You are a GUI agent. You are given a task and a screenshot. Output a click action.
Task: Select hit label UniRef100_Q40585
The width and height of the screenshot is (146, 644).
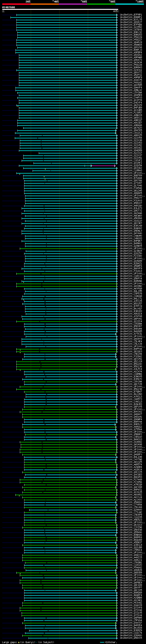coord(131,85)
